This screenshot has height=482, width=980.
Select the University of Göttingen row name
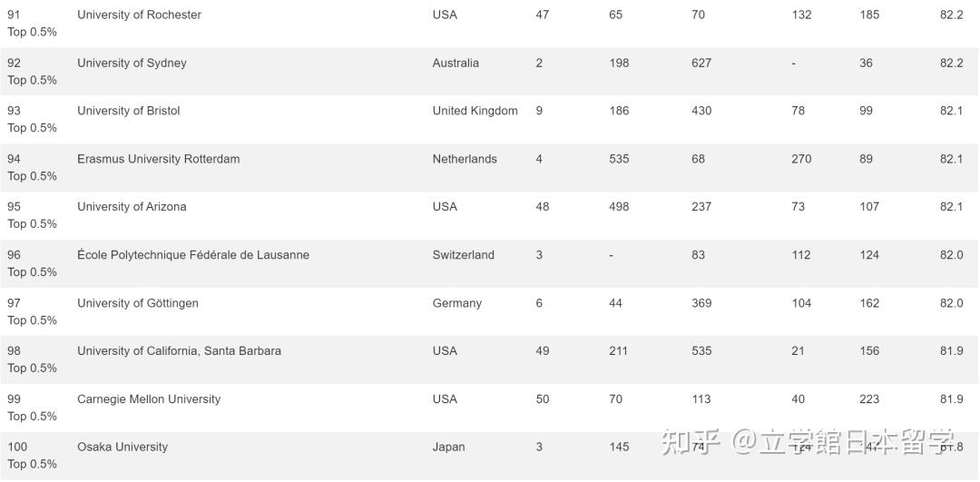click(137, 303)
